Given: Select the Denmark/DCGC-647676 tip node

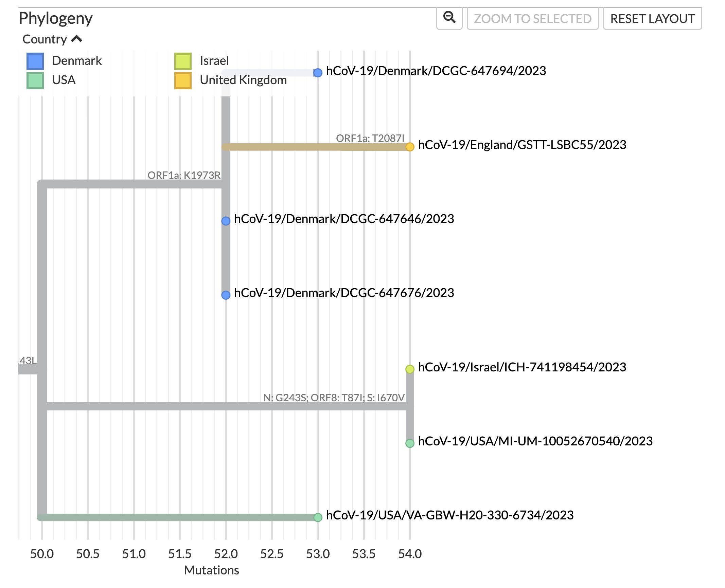Looking at the screenshot, I should pyautogui.click(x=226, y=295).
